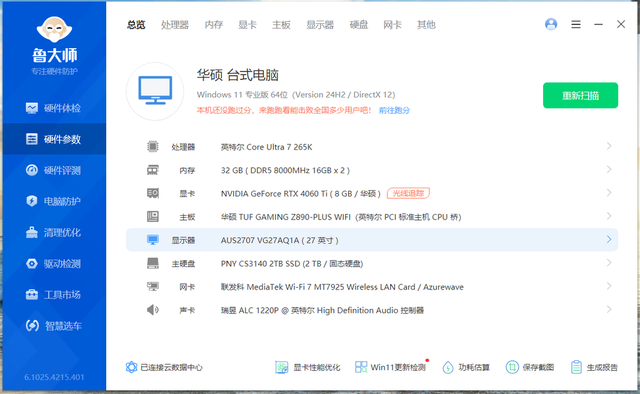The image size is (640, 394).
Task: Open the hamburger main menu
Action: (x=576, y=24)
